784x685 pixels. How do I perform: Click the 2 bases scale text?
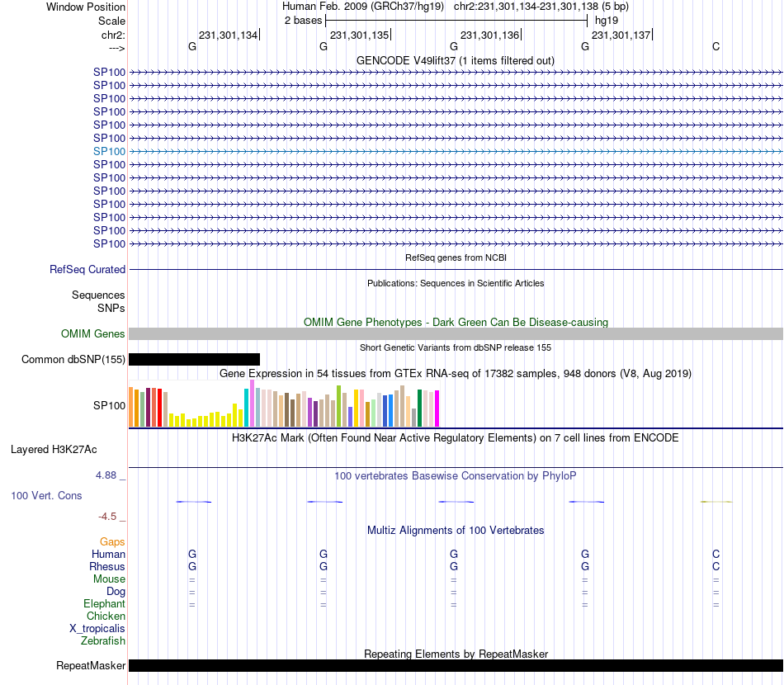tap(303, 21)
